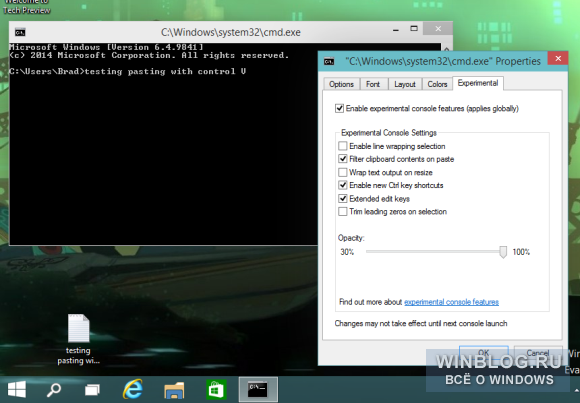Disable Enable new Ctrl key shortcuts

point(343,185)
